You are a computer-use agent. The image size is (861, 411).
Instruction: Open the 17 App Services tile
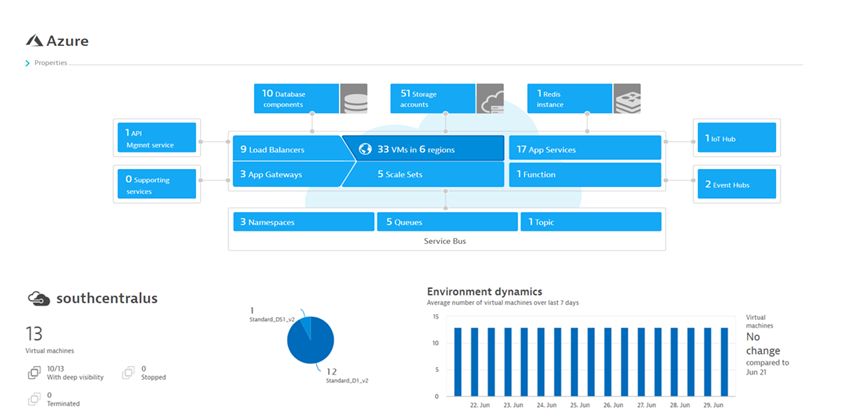point(585,149)
